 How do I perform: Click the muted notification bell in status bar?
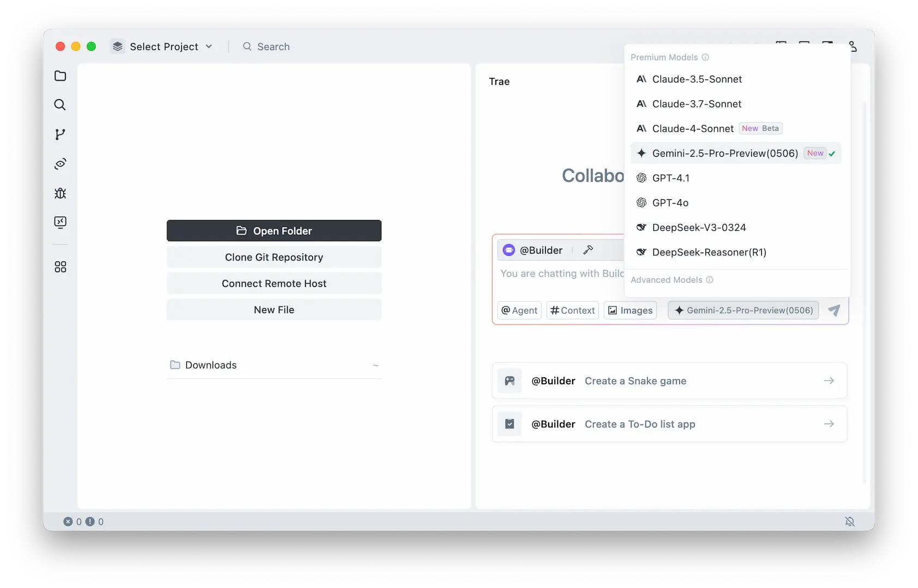850,522
